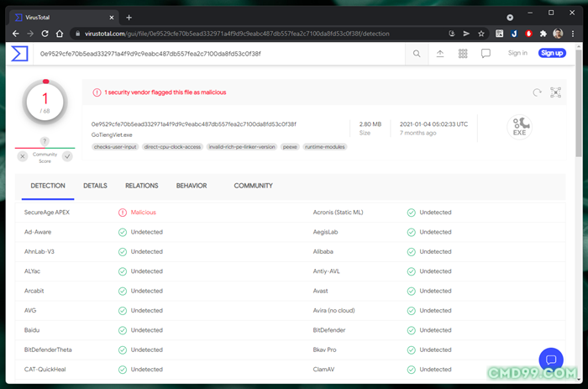
Task: Click the search magnifier icon
Action: pos(417,54)
